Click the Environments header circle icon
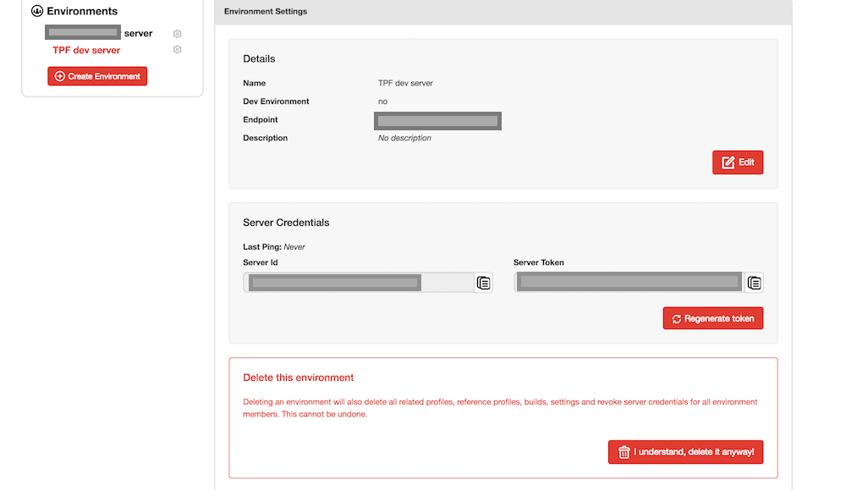Image resolution: width=868 pixels, height=490 pixels. click(x=36, y=12)
